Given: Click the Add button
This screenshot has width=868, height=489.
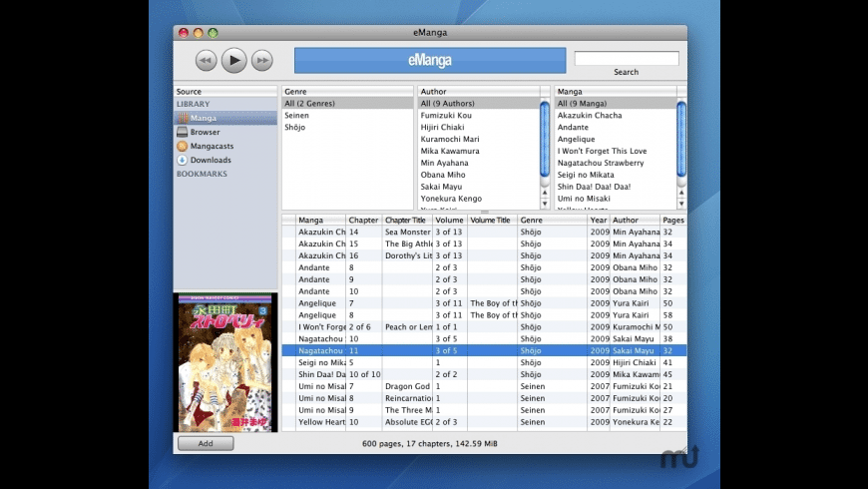Looking at the screenshot, I should (206, 443).
